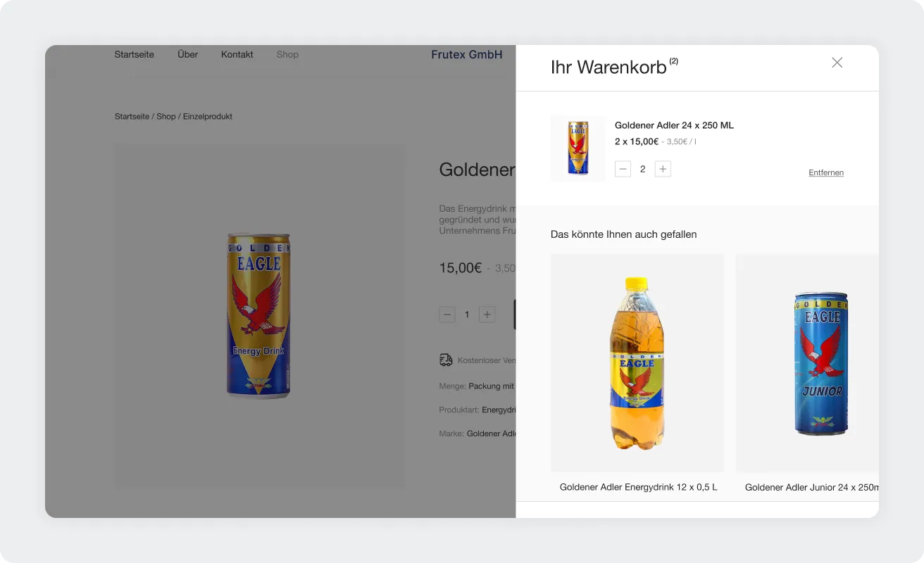Open the Shop menu item
Viewport: 924px width, 563px height.
pyautogui.click(x=287, y=54)
